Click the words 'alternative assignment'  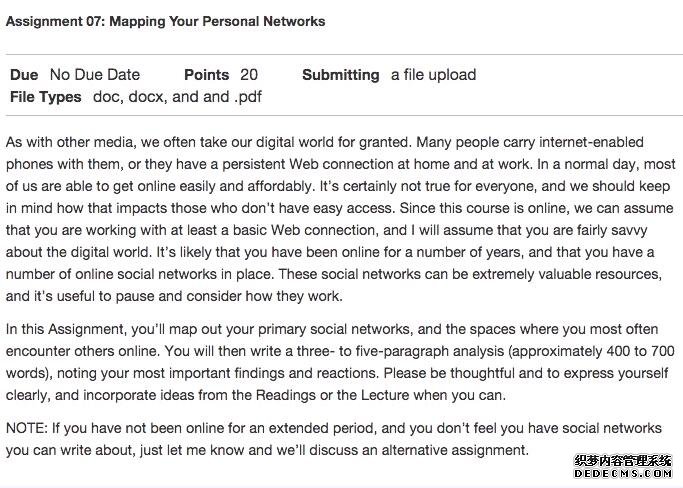point(453,450)
